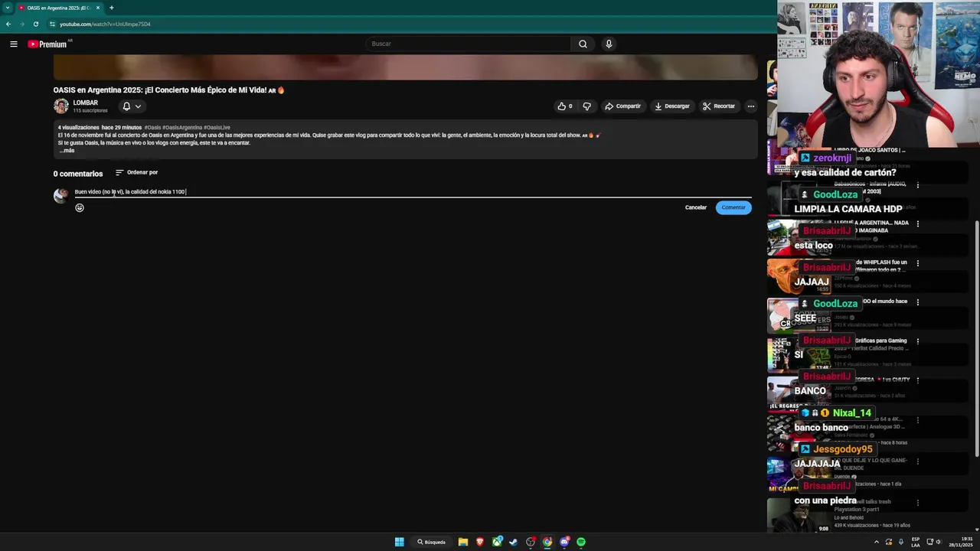This screenshot has width=980, height=551.
Task: Open the ESP LAA language switcher
Action: coord(916,542)
